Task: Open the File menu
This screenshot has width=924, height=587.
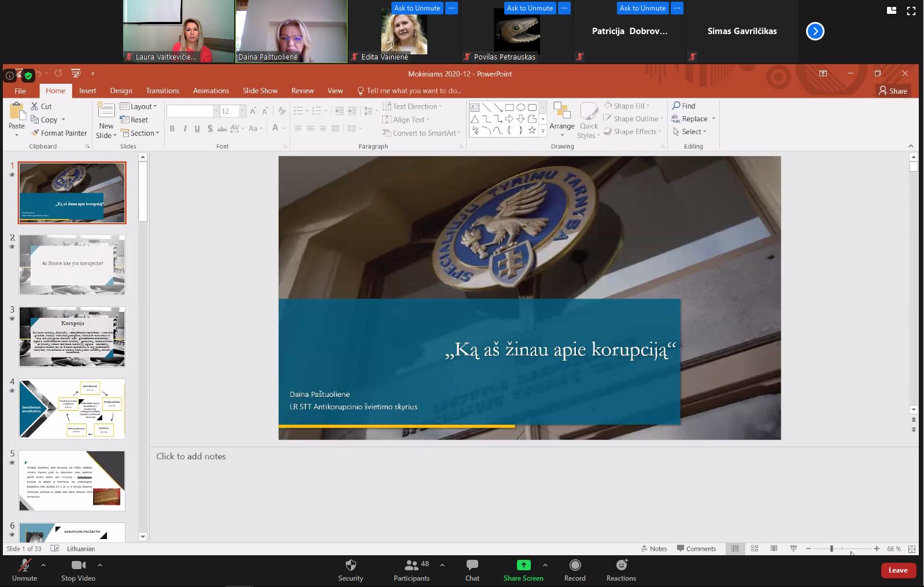Action: click(x=20, y=91)
